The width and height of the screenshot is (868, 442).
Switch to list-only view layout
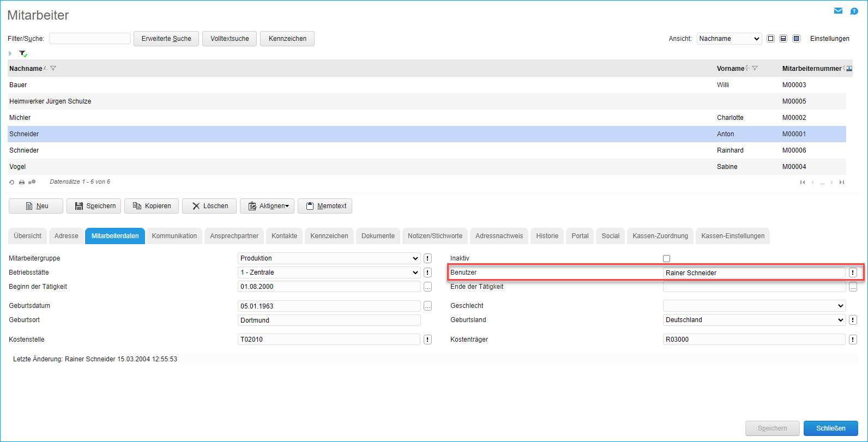(770, 39)
